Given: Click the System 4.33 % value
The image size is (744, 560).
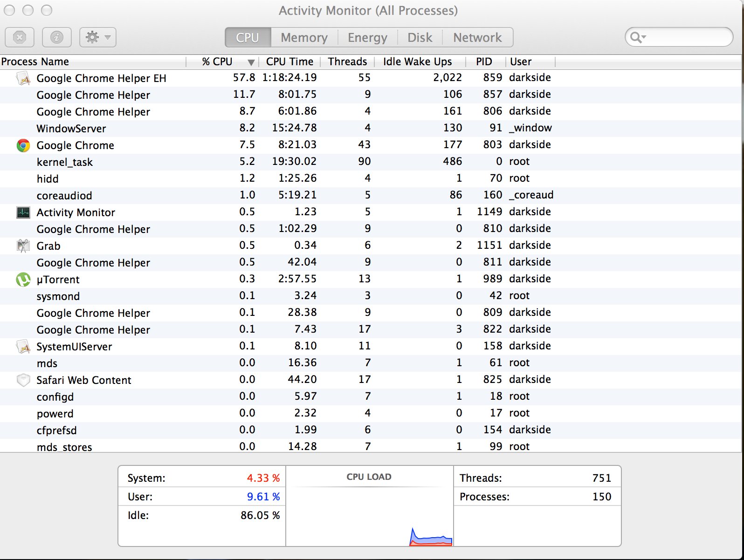Looking at the screenshot, I should point(263,478).
